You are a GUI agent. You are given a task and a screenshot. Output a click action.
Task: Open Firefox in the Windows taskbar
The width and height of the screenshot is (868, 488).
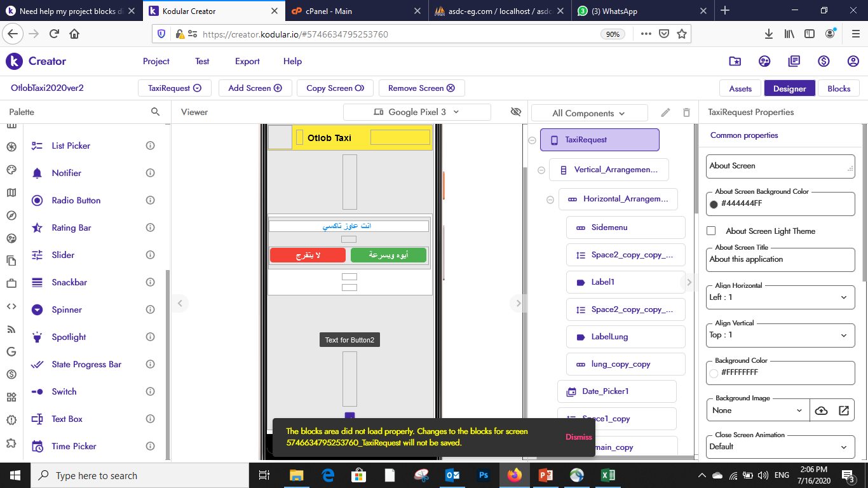click(x=515, y=475)
